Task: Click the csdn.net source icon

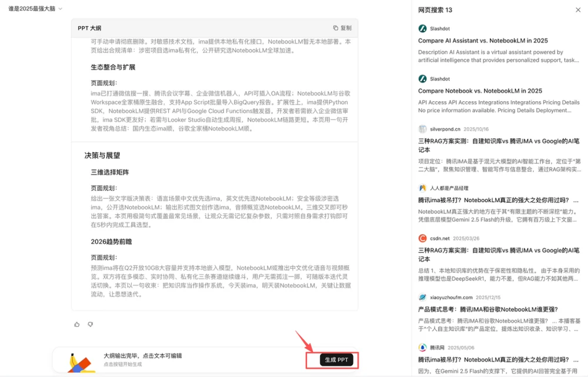Action: point(422,238)
